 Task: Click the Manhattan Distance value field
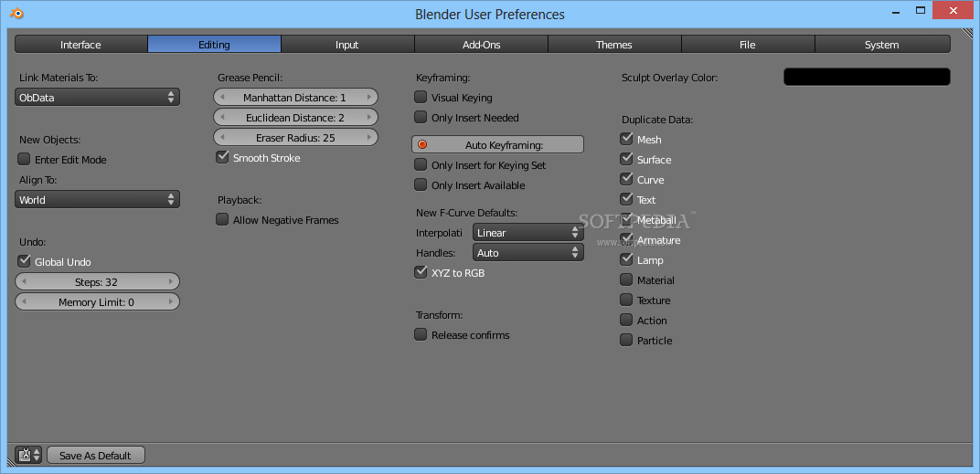point(295,98)
